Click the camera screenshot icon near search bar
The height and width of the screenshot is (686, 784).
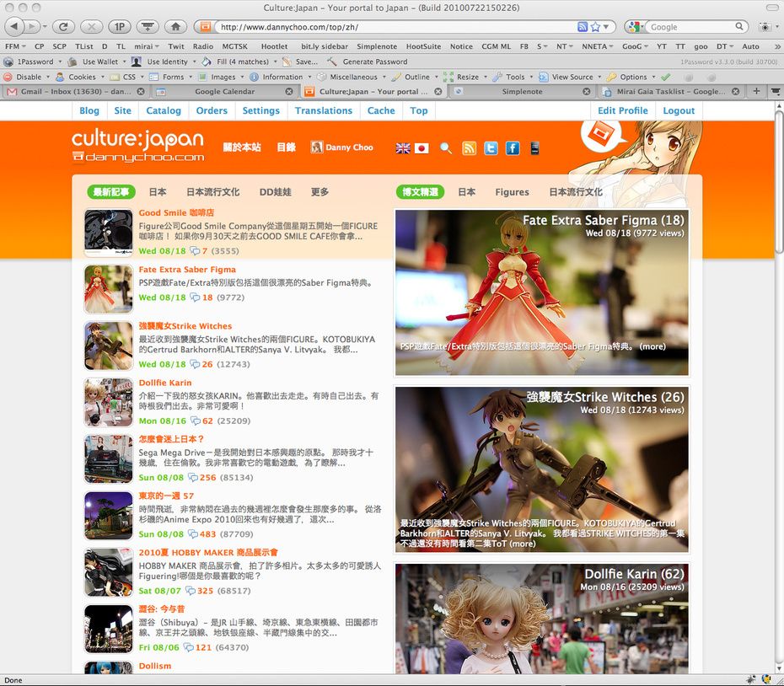(765, 26)
